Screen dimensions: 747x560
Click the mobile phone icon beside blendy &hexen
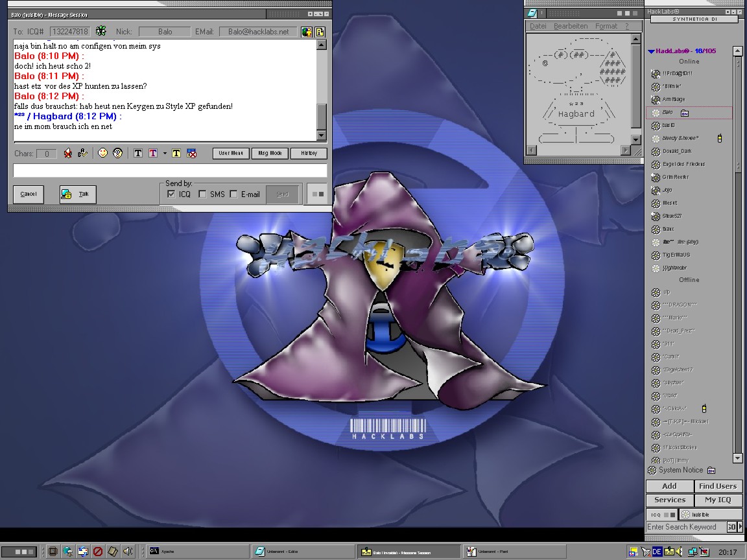(x=720, y=138)
